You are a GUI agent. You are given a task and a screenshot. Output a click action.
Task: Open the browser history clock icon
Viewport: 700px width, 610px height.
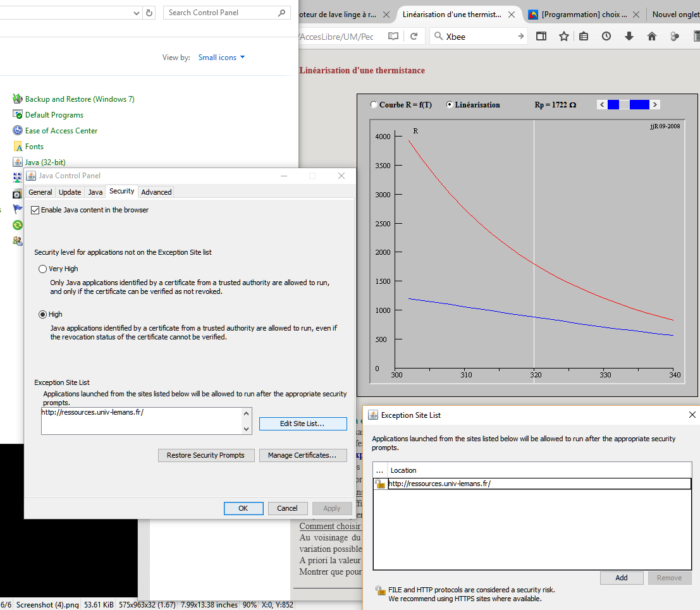(606, 37)
